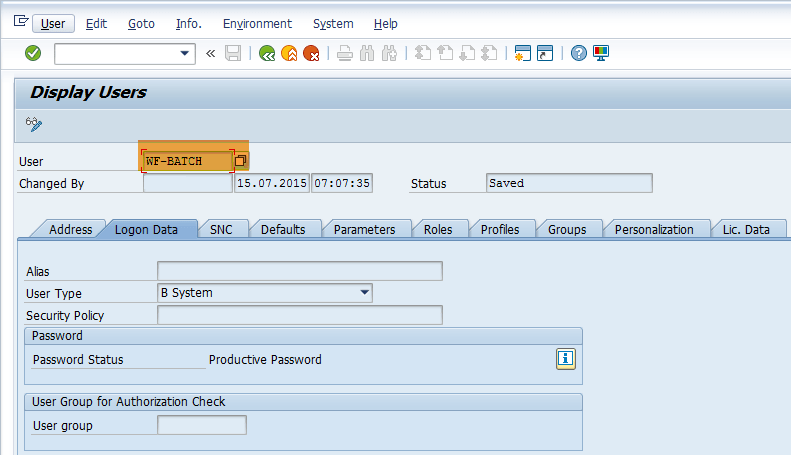Click the green Enter checkmark icon
Image resolution: width=791 pixels, height=455 pixels.
coord(33,53)
